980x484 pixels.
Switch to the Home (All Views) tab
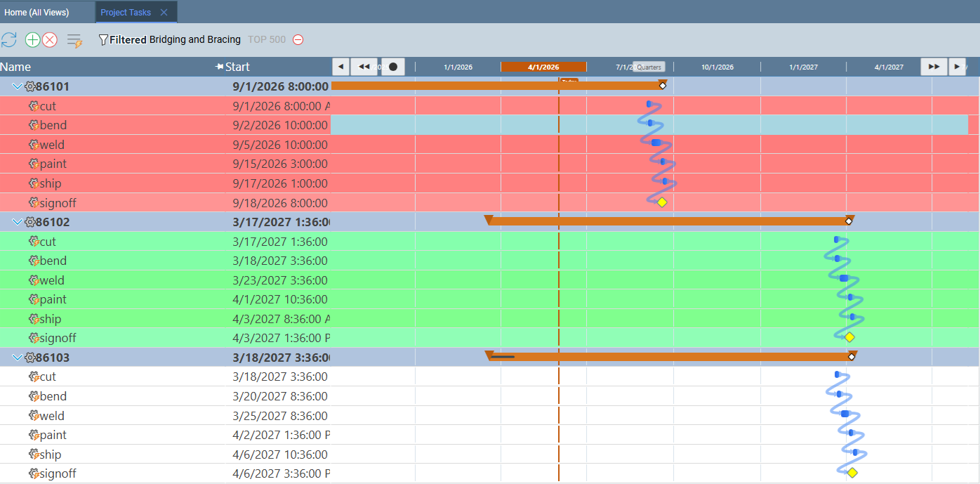pyautogui.click(x=37, y=13)
